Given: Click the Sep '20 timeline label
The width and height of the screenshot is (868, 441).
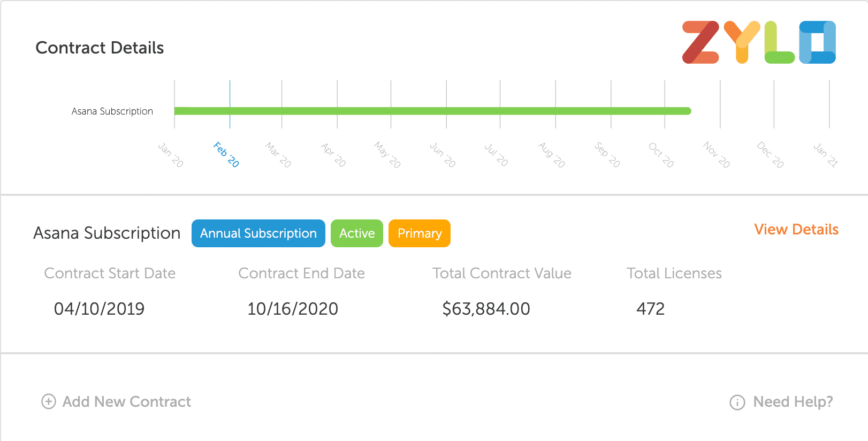Looking at the screenshot, I should point(607,155).
